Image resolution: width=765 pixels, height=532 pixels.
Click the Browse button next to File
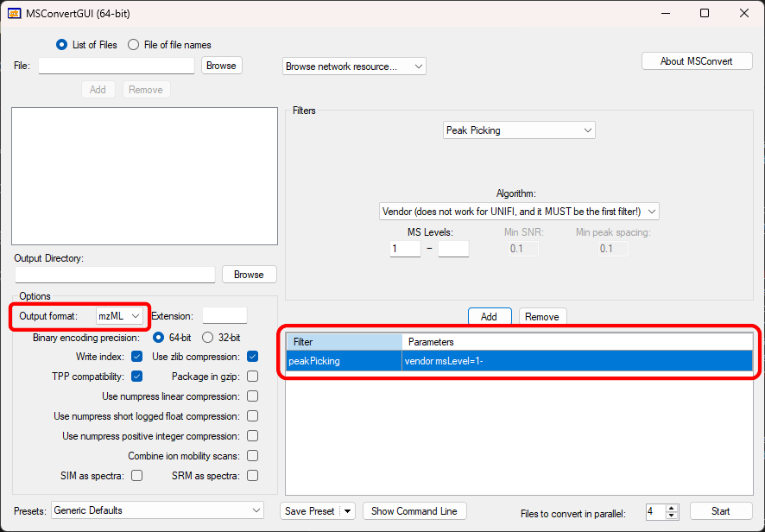(222, 66)
